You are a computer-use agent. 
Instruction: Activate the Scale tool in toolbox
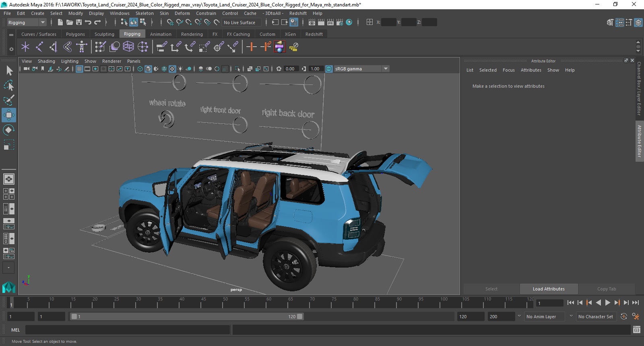click(x=9, y=144)
